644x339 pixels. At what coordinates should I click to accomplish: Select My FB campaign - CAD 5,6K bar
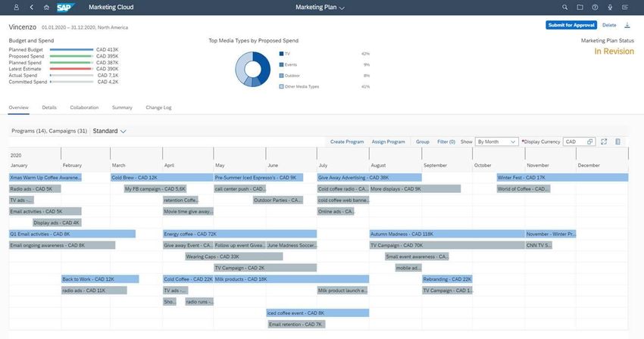tap(155, 188)
